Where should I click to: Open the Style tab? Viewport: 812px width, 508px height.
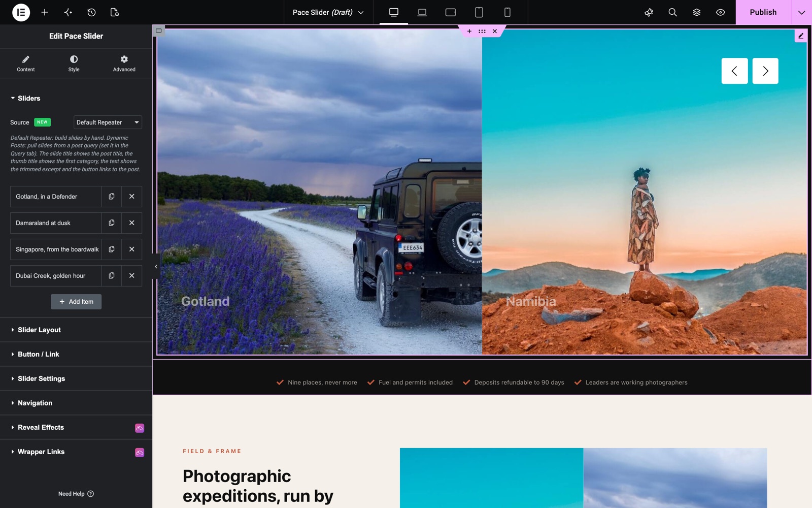click(x=74, y=63)
